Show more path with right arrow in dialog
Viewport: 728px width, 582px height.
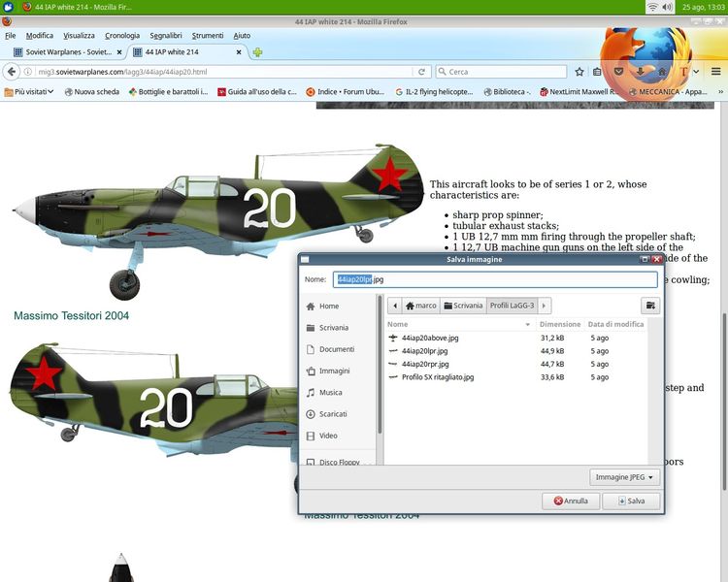click(545, 306)
